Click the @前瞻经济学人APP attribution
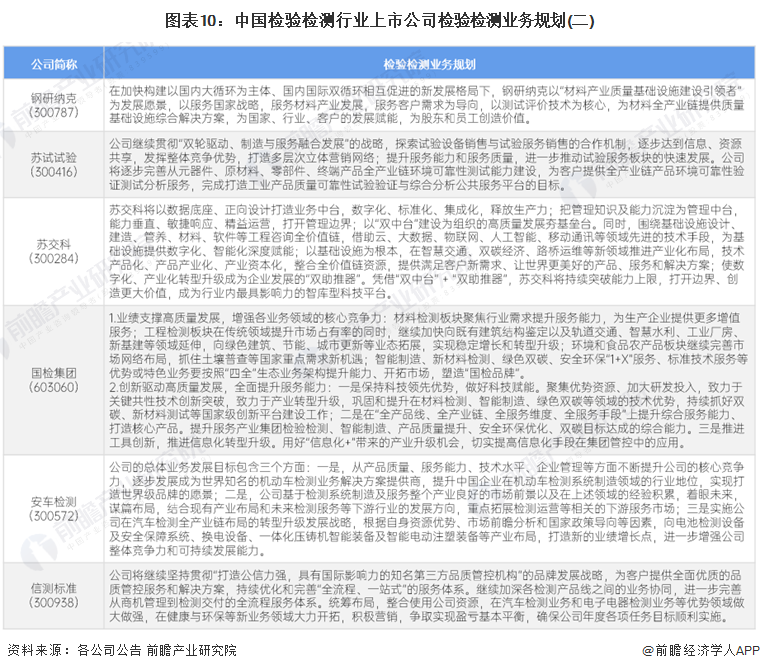 point(700,650)
